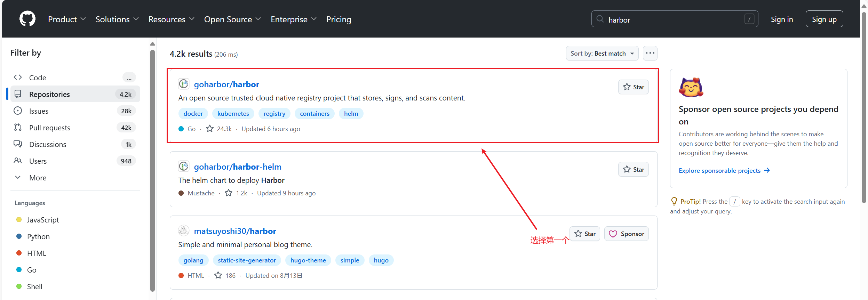Click the arrow after Explore sponsorable projects
Viewport: 868px width, 300px height.
(x=767, y=170)
